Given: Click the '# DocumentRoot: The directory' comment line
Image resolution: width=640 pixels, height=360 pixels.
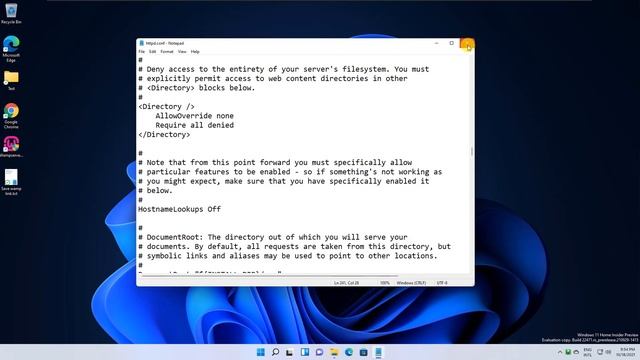Looking at the screenshot, I should click(273, 237).
